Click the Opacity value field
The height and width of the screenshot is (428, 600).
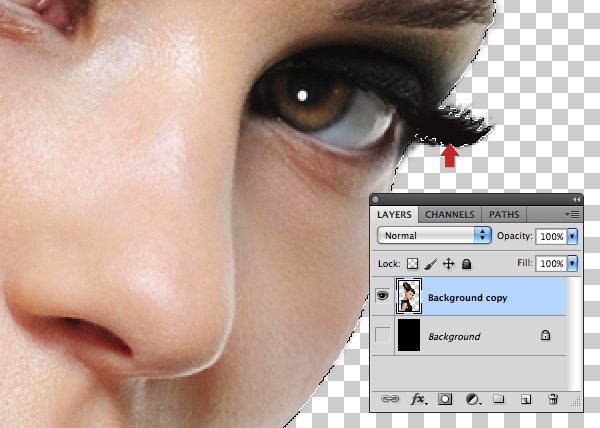coord(551,236)
